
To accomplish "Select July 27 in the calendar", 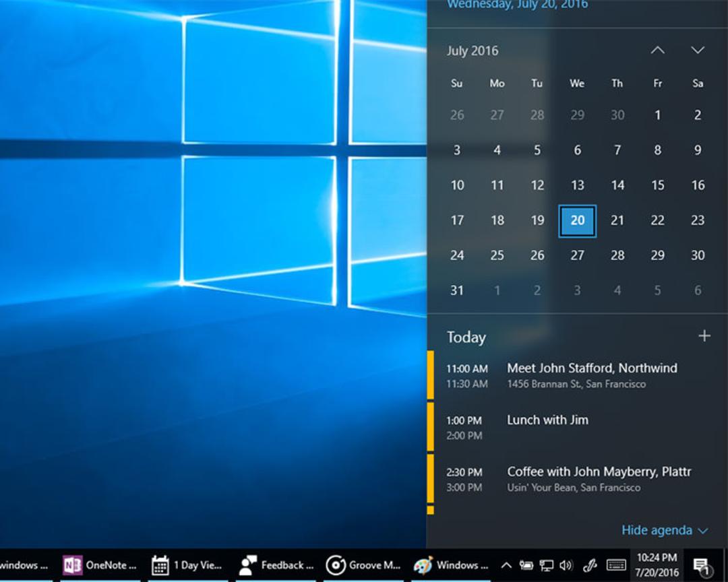I will (x=577, y=255).
